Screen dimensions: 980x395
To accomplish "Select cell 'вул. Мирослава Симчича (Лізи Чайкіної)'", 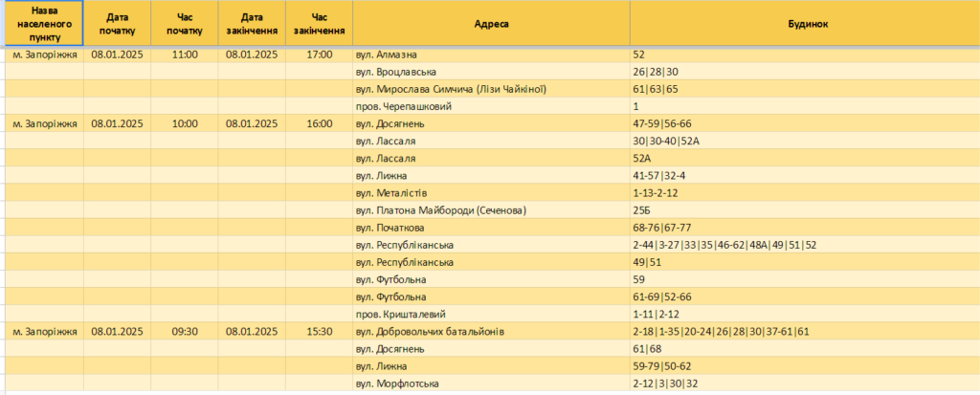I will click(491, 89).
